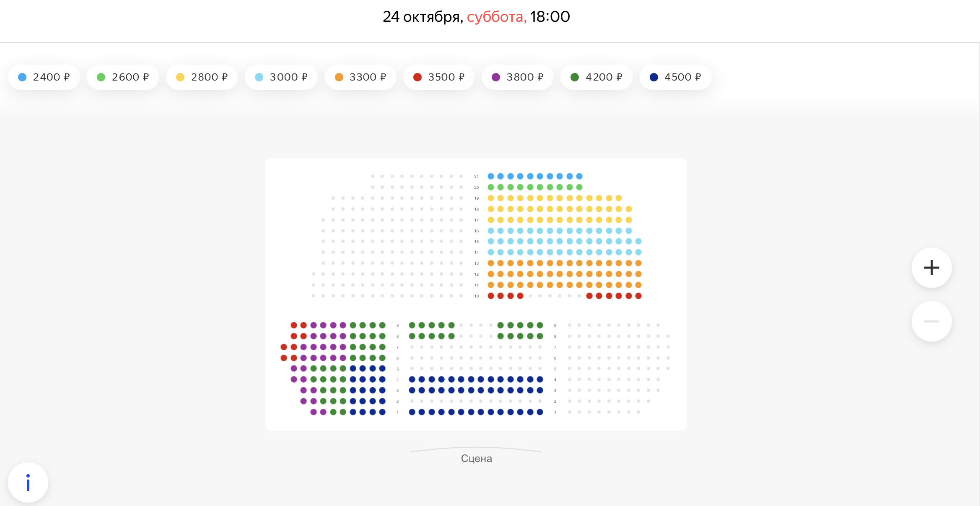This screenshot has height=506, width=980.
Task: Choose first dark-blue center seat in row 1
Action: click(412, 412)
